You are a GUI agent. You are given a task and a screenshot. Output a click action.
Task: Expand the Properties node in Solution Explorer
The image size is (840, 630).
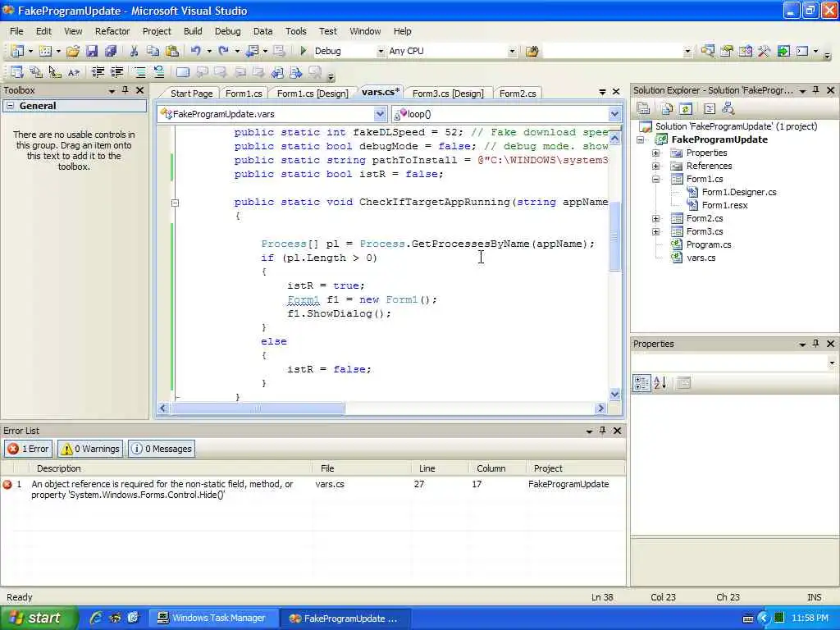tap(655, 153)
